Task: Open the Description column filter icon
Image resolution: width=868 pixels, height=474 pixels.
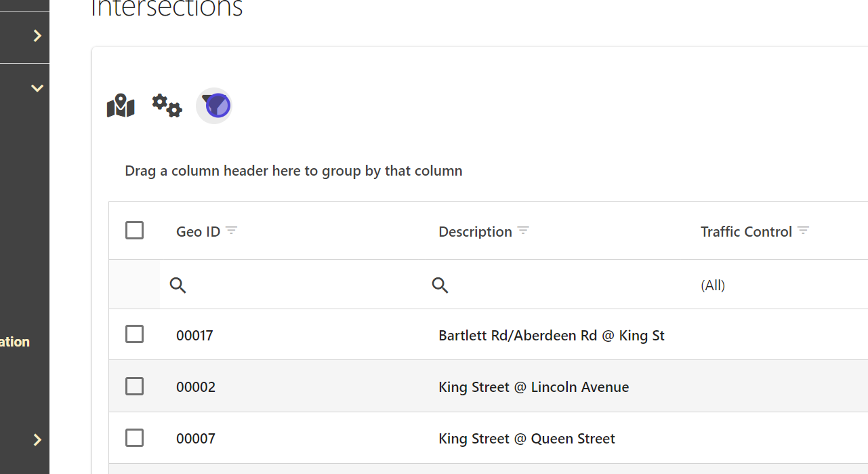Action: [523, 231]
